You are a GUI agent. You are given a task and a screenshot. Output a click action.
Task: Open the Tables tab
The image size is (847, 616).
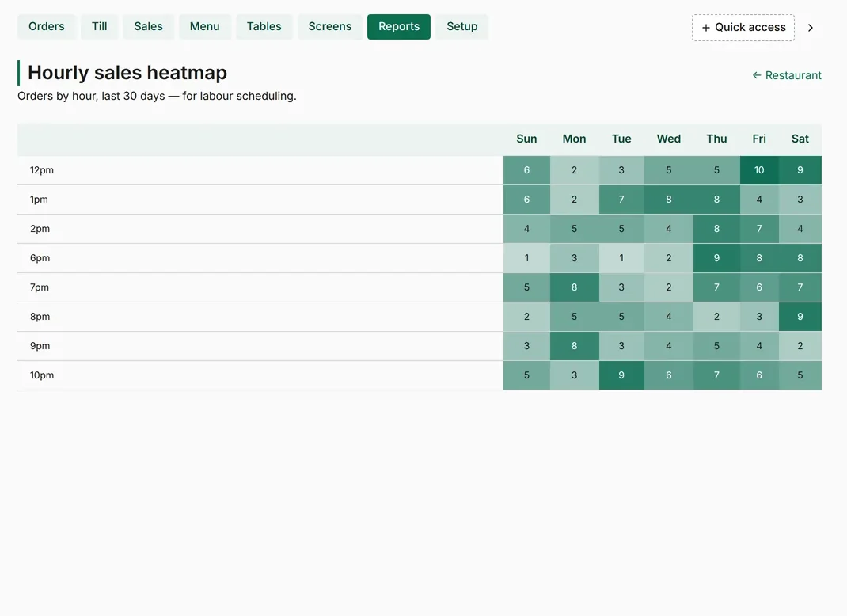pos(264,26)
